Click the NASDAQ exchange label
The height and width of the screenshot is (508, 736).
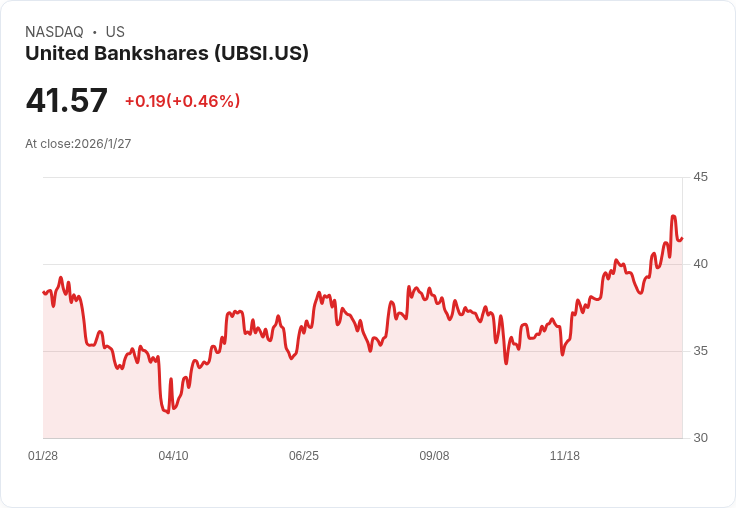(x=54, y=32)
